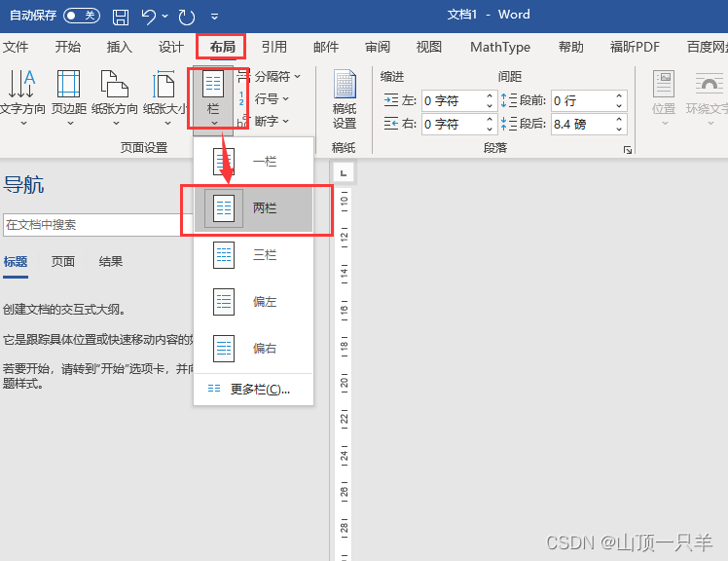Viewport: 728px width, 561px height.
Task: Open 更多栏(C)... dialog
Action: [x=253, y=389]
